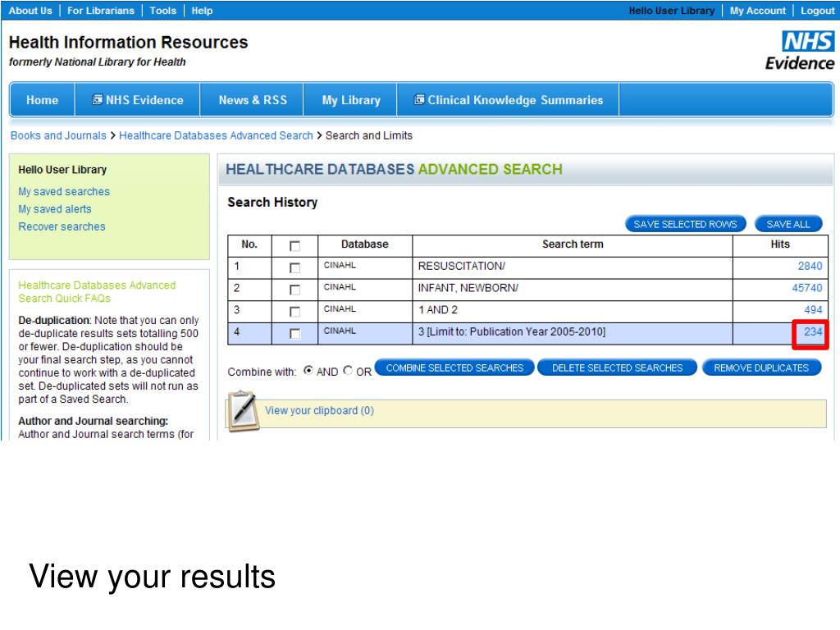Viewport: 840px width, 630px height.
Task: Click the RESUSCITATION/ search term cell
Action: pyautogui.click(x=572, y=268)
